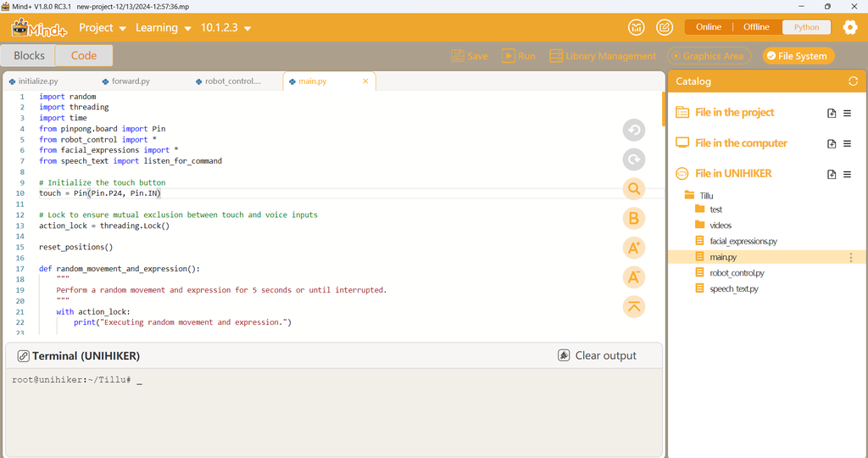
Task: Select the main.py editor tab
Action: 312,81
